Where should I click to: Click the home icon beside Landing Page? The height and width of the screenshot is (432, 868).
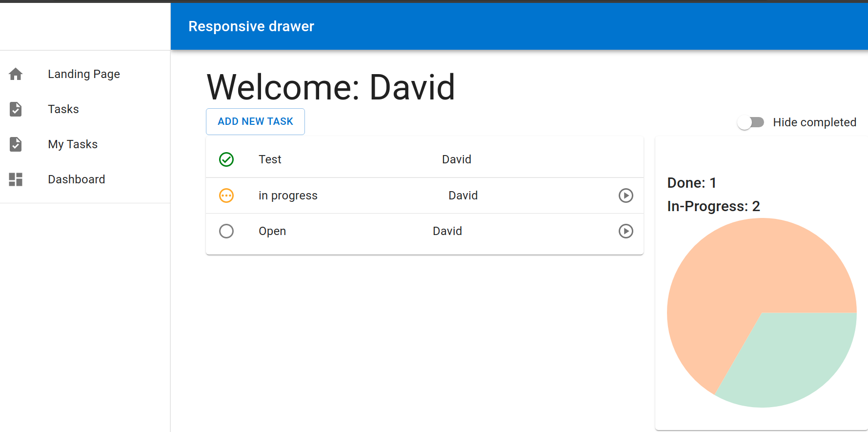(x=16, y=74)
